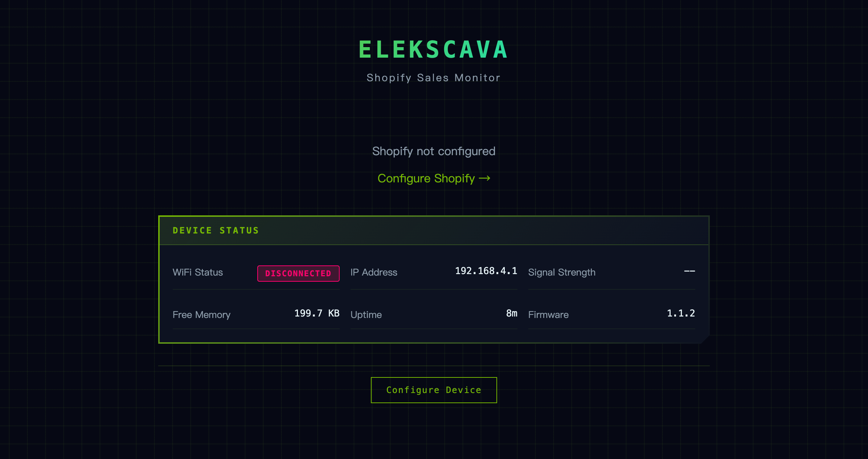The image size is (868, 459).
Task: Select the IP Address value 192.168.4.1
Action: (x=487, y=270)
